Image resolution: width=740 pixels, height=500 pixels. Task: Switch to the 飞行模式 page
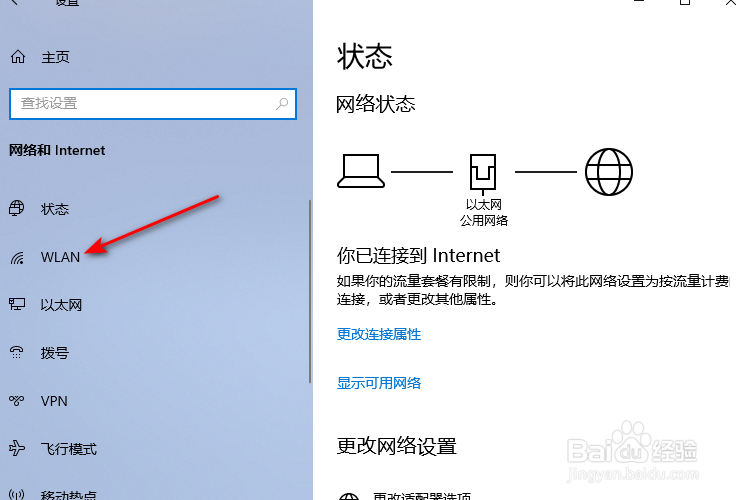(x=69, y=449)
